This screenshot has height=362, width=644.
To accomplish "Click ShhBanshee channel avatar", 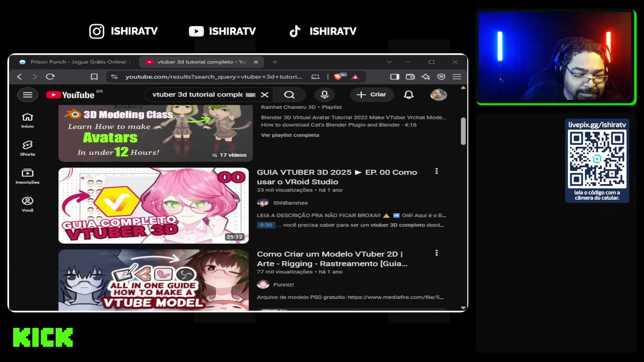I will 263,203.
